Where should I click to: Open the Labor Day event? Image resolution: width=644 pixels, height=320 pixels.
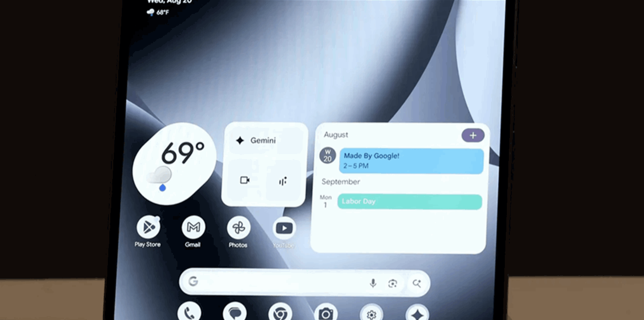click(x=410, y=202)
